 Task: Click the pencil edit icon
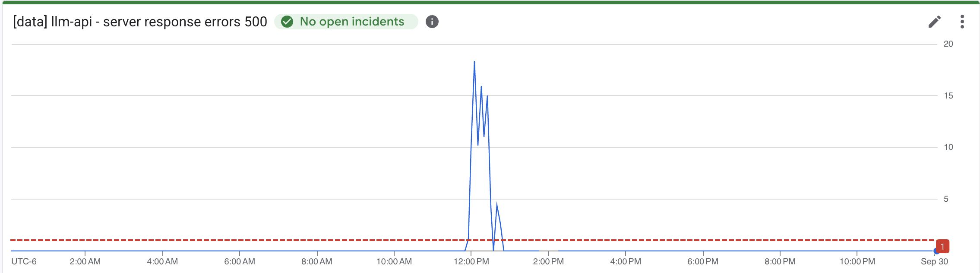[x=934, y=22]
